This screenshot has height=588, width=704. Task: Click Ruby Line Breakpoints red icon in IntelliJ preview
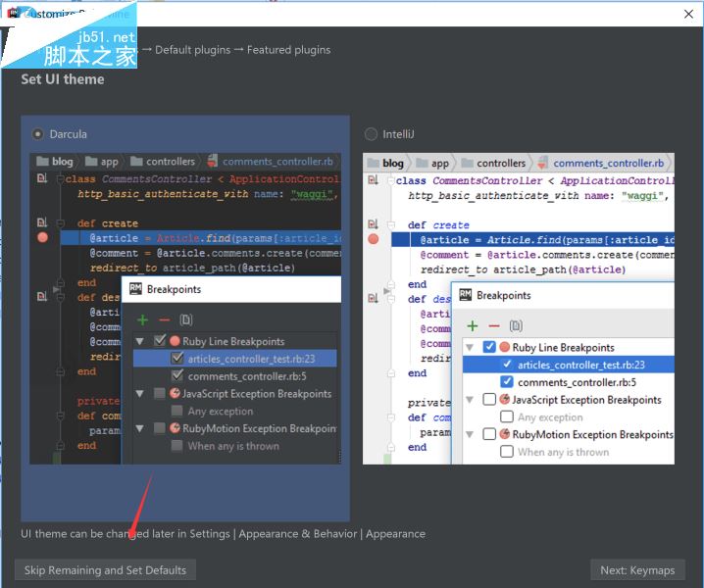[x=505, y=347]
